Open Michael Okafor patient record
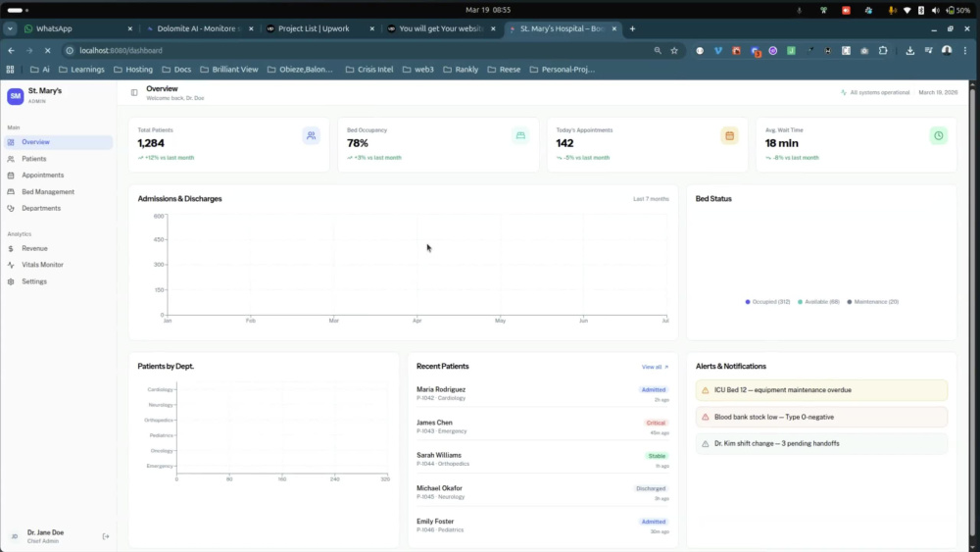980x552 pixels. click(543, 492)
